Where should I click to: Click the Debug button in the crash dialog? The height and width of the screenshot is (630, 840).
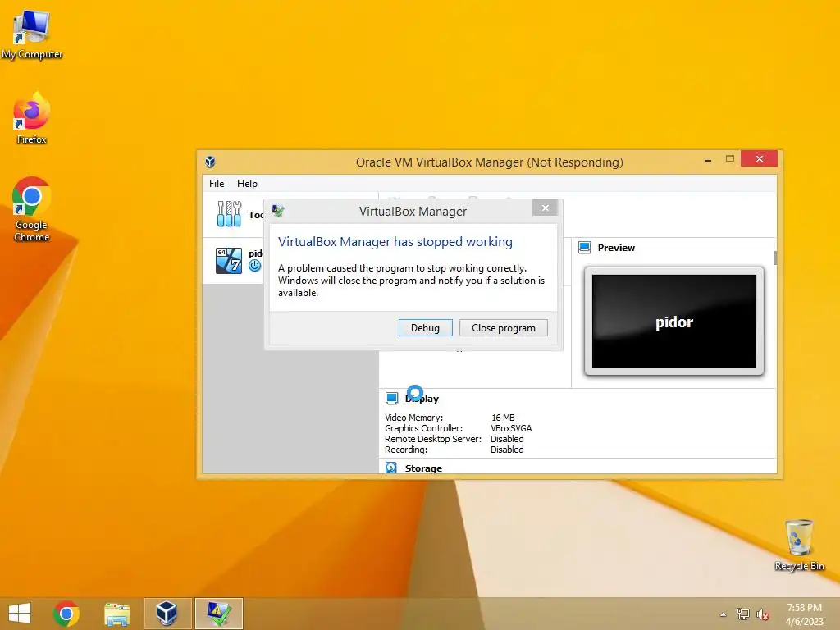426,328
